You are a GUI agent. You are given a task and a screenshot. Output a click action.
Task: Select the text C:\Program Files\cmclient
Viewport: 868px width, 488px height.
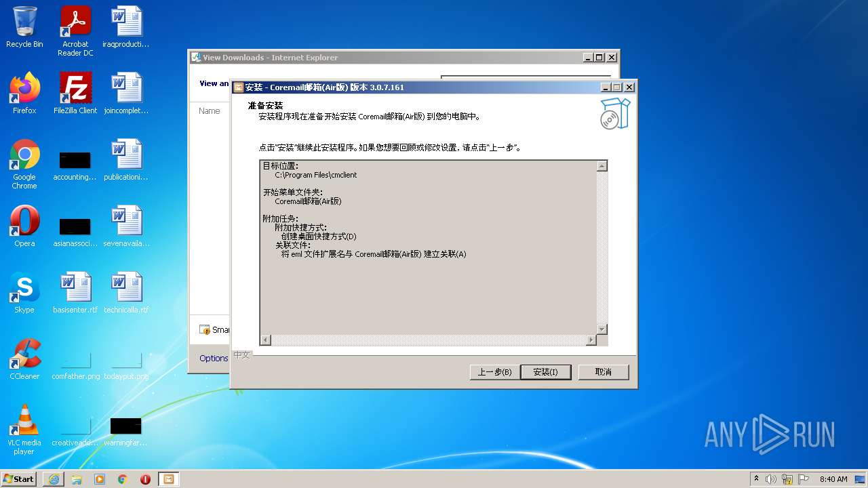pyautogui.click(x=315, y=175)
